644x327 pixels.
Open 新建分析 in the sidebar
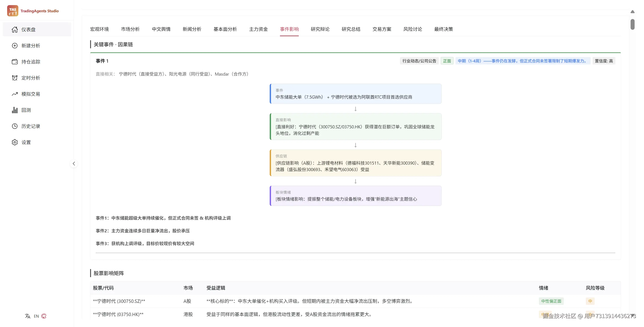[x=37, y=45]
